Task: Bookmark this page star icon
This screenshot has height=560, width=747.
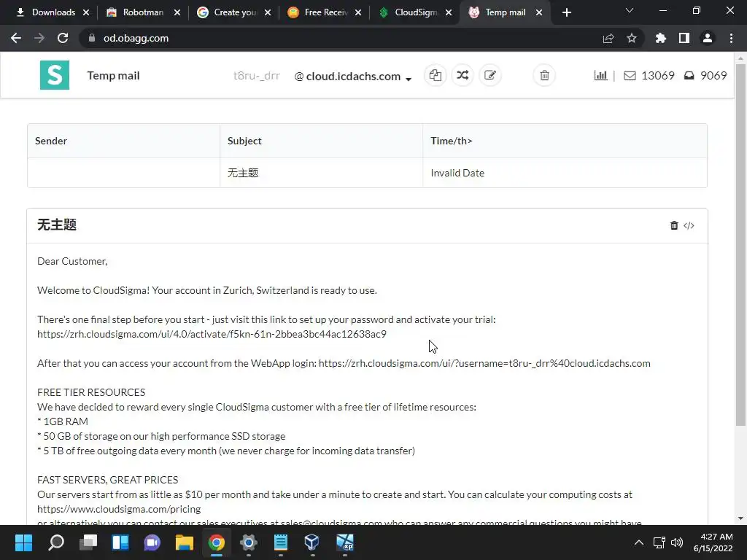Action: pos(632,38)
